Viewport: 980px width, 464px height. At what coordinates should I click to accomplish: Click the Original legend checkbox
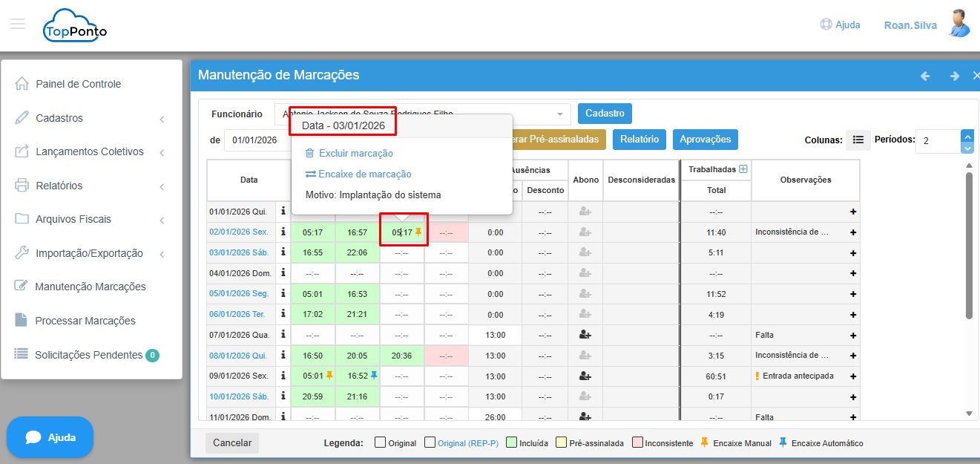(380, 443)
